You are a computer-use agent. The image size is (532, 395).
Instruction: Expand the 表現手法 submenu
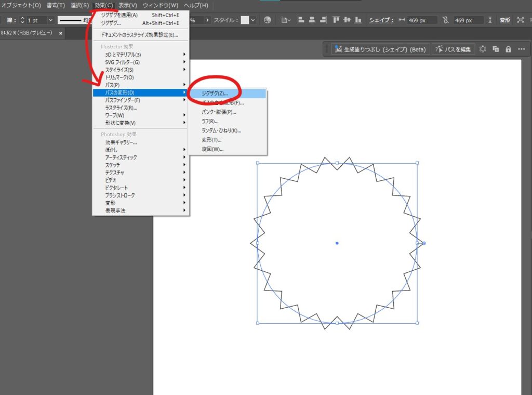[x=141, y=210]
